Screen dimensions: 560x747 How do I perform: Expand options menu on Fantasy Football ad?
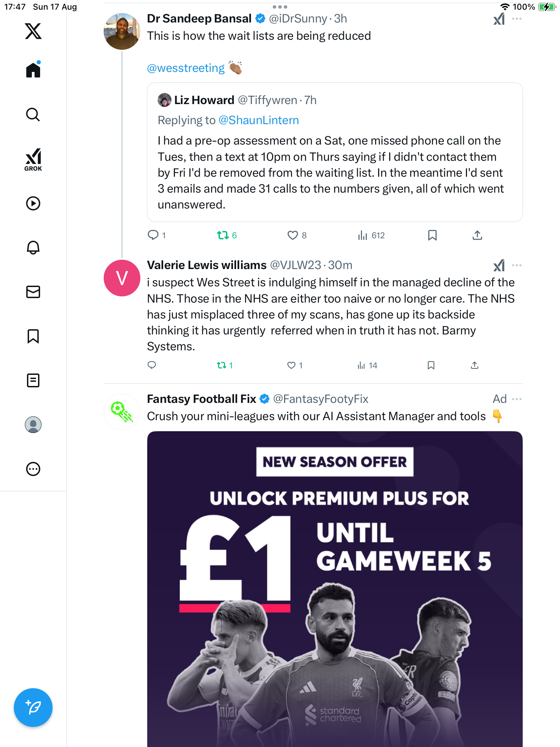pos(517,399)
